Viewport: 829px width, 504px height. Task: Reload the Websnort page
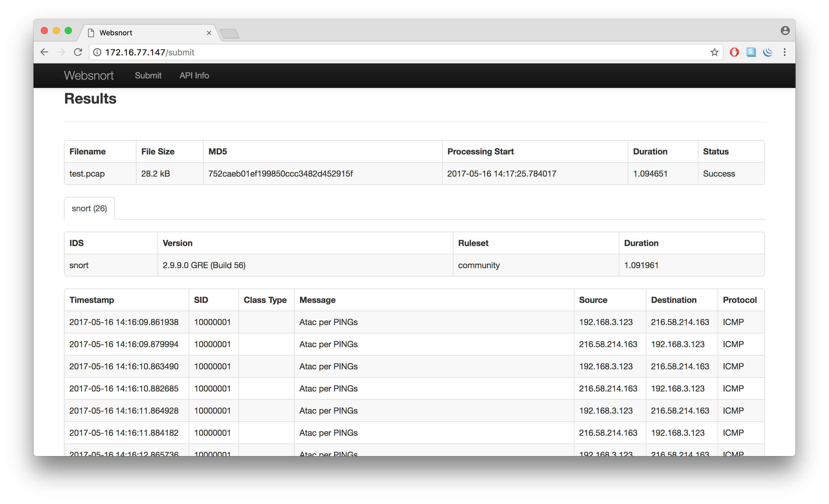click(x=78, y=52)
